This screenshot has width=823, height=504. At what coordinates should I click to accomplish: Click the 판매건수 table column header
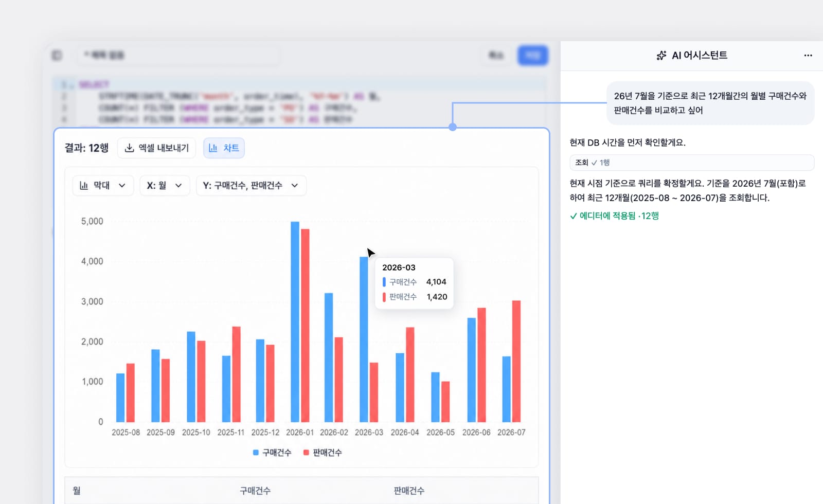click(x=409, y=491)
